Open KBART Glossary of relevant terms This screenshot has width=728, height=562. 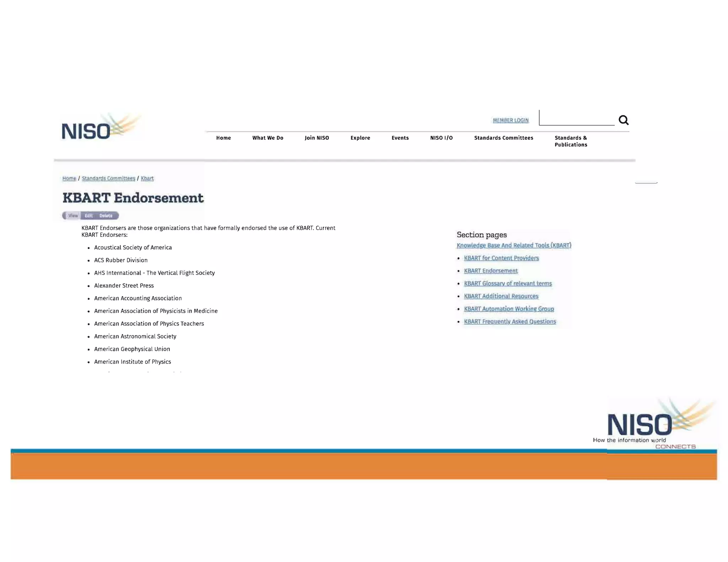(508, 283)
